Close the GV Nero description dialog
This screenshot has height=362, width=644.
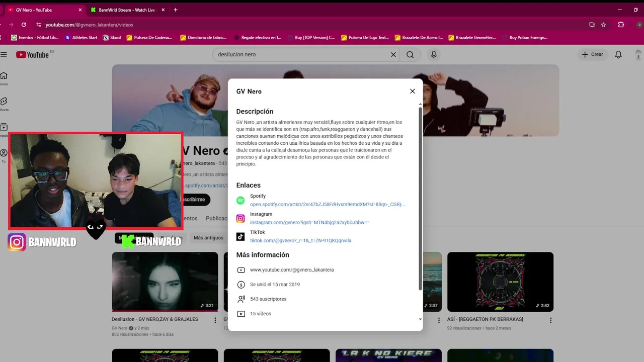[x=412, y=91]
